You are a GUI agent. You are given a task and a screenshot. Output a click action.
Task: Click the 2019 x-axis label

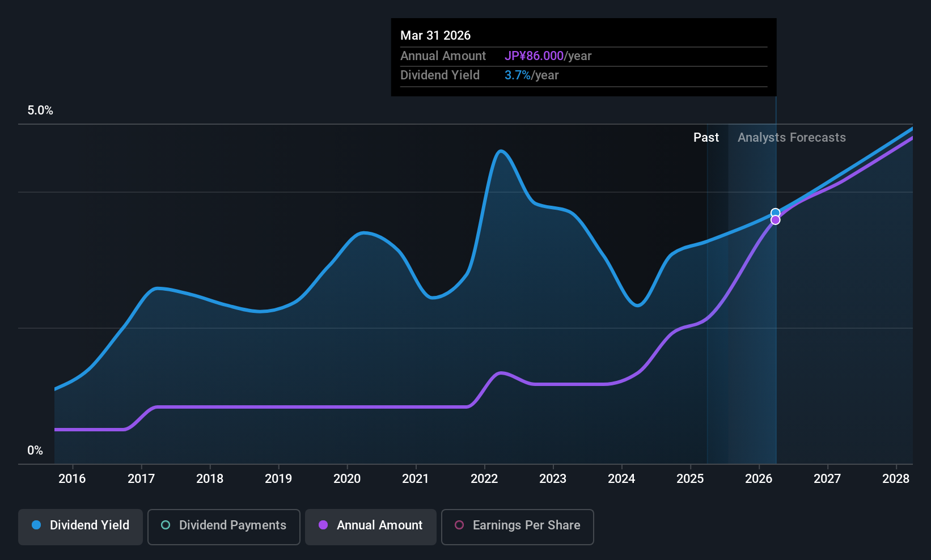(x=278, y=479)
